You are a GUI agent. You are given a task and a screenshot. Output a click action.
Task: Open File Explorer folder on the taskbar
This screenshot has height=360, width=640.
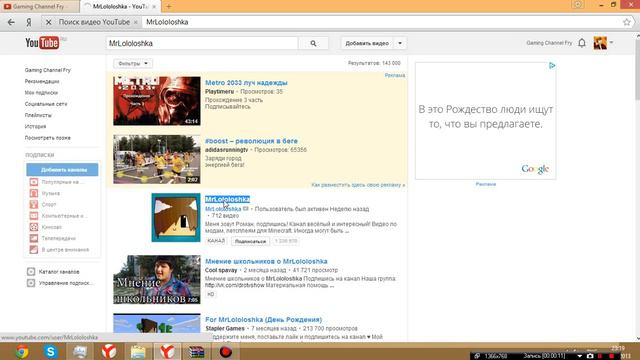point(138,351)
